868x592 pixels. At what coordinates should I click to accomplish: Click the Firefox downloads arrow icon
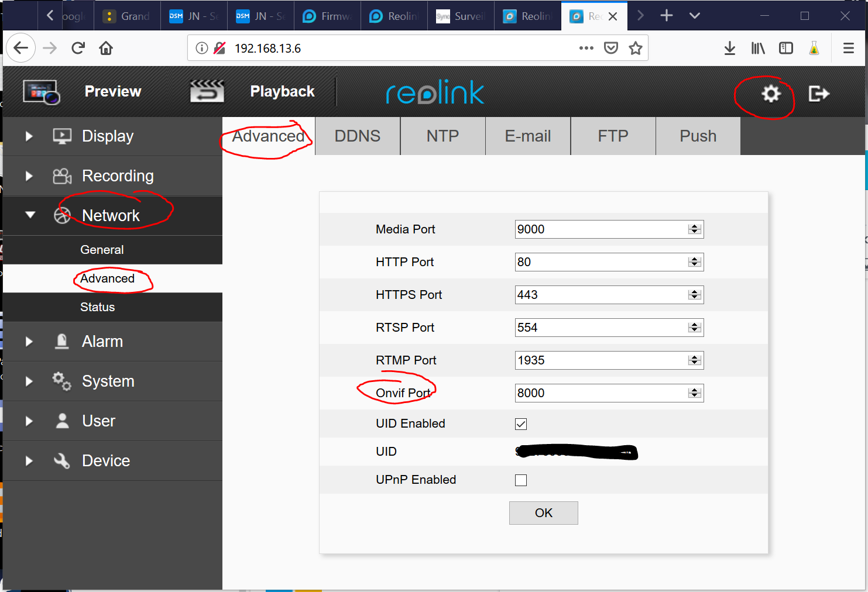[729, 49]
